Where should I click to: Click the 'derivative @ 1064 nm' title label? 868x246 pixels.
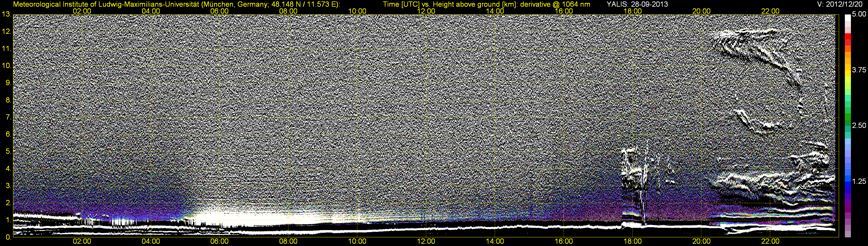pos(555,4)
